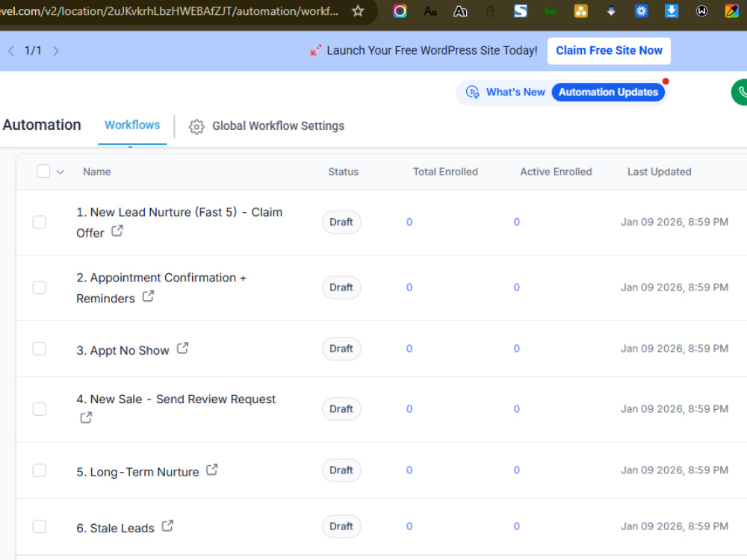Click the green text extension icon
This screenshot has width=747, height=560.
(551, 11)
